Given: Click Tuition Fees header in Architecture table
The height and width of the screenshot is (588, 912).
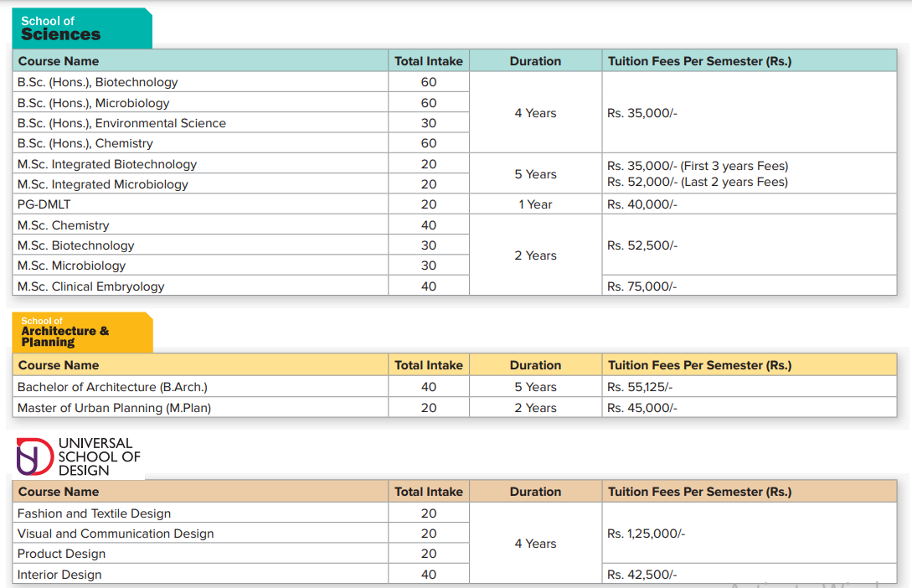Looking at the screenshot, I should [x=700, y=365].
